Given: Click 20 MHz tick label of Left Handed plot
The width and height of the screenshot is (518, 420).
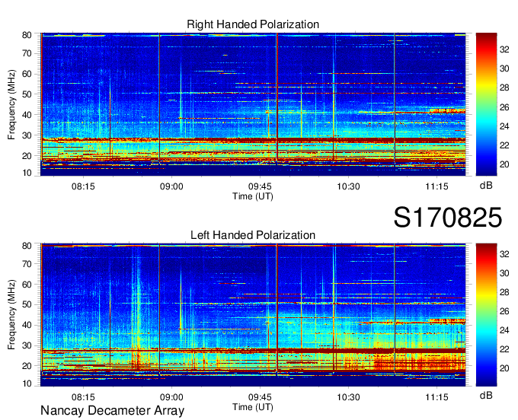Looking at the screenshot, I should point(27,366).
